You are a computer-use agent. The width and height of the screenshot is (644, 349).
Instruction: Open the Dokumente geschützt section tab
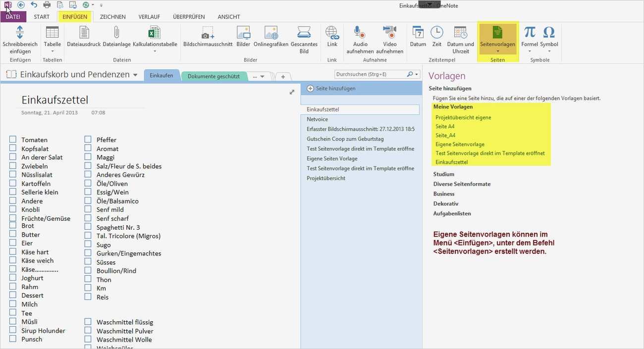point(214,76)
